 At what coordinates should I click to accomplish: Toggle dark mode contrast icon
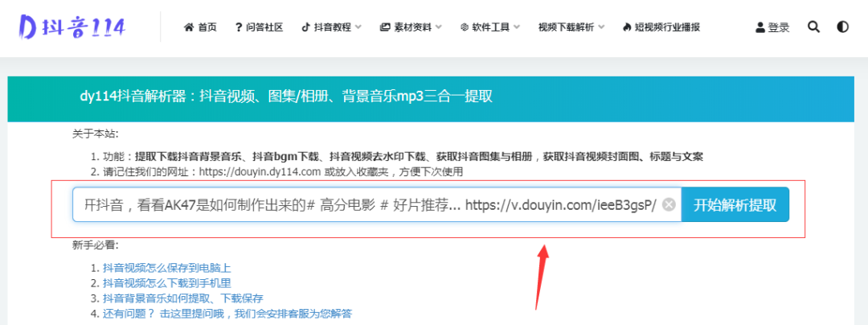pos(842,27)
